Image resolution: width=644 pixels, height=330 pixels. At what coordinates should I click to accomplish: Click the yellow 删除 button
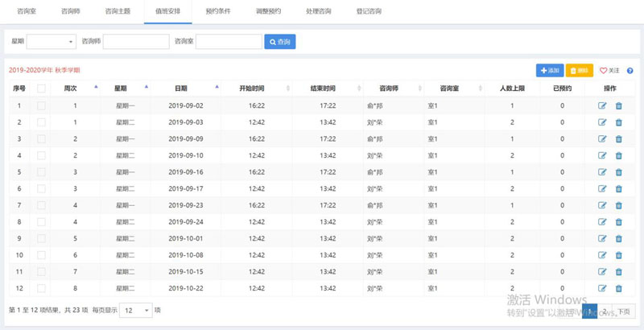click(x=579, y=71)
